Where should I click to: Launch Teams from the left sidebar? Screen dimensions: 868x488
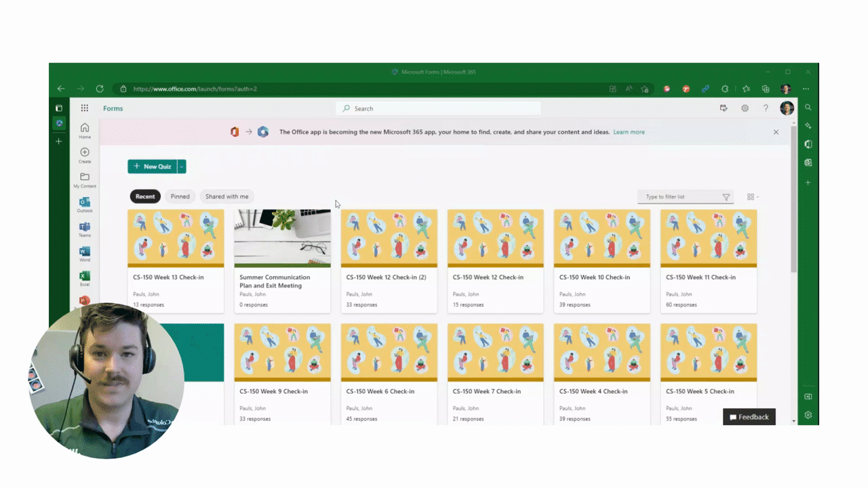coord(85,228)
